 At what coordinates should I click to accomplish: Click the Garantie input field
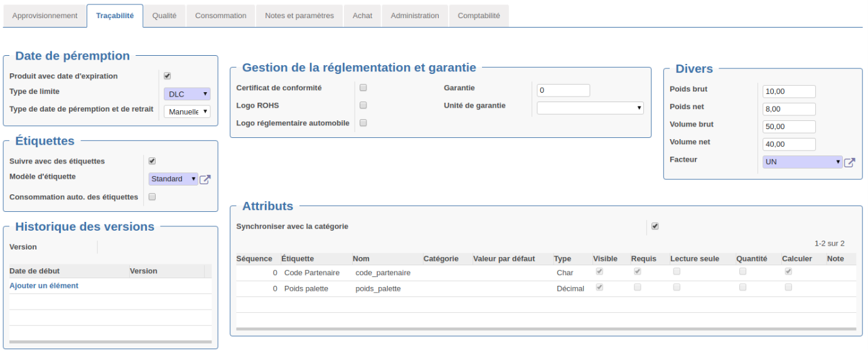pyautogui.click(x=564, y=90)
